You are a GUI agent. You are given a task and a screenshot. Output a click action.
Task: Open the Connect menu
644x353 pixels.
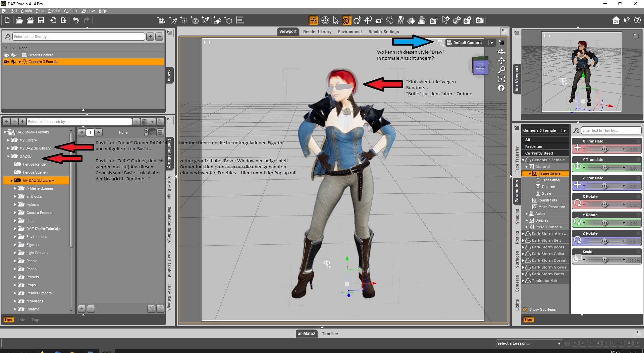71,11
